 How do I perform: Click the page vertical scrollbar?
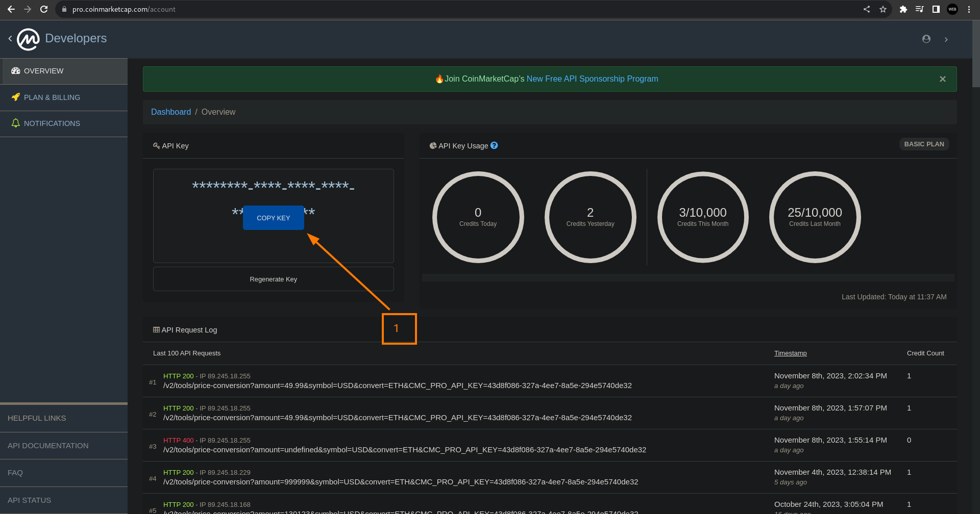pyautogui.click(x=976, y=54)
